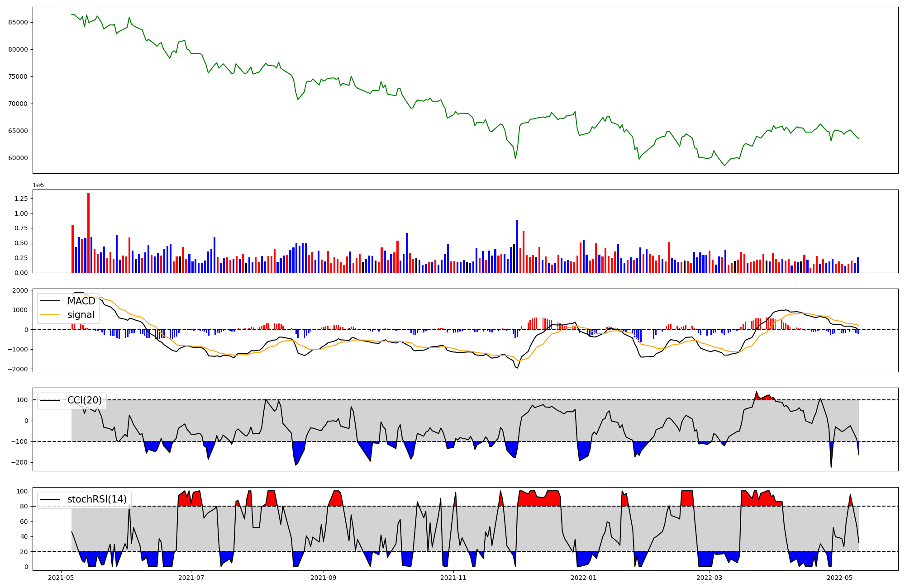This screenshot has width=905, height=588.
Task: Click the 2021-09 x-axis date label
Action: [324, 578]
